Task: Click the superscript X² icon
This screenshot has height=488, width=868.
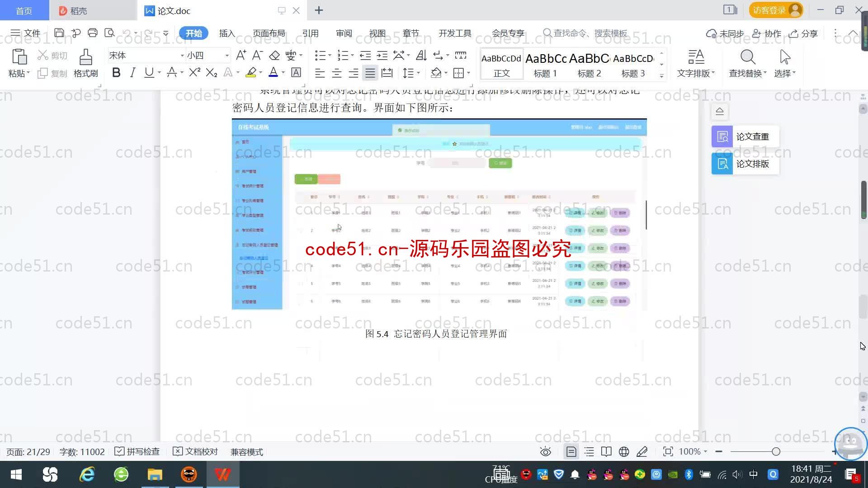Action: 195,73
